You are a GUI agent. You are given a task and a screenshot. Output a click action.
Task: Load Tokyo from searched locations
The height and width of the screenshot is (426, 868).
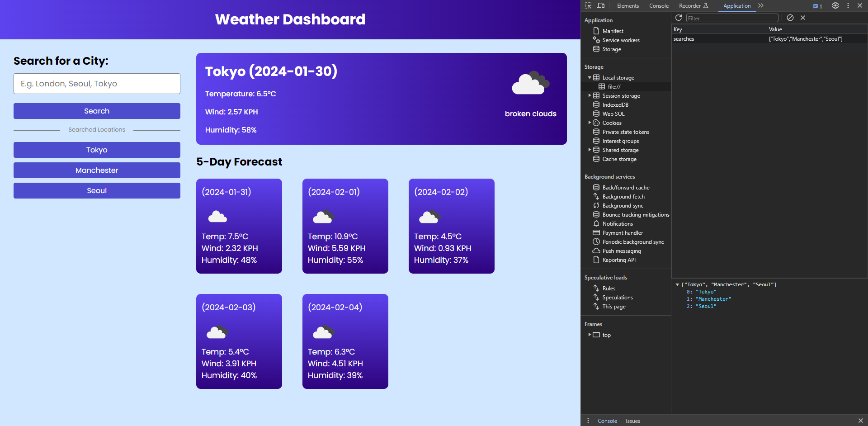97,150
